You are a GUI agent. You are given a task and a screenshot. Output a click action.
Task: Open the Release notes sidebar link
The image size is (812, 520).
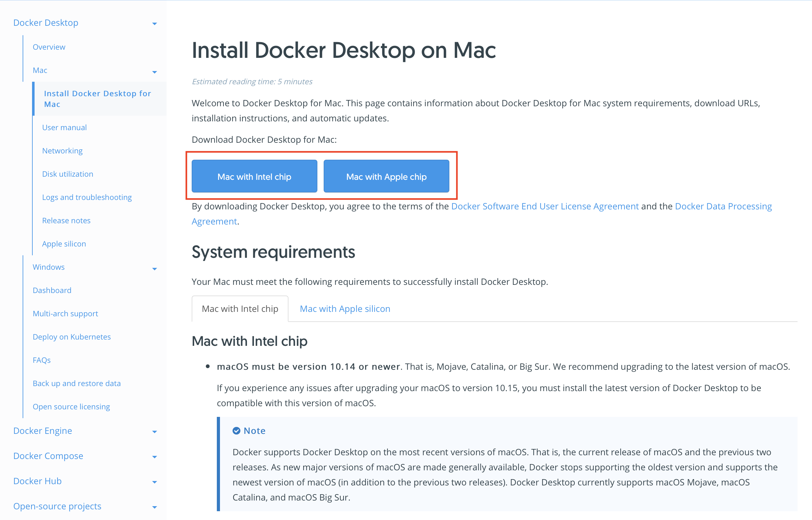pos(66,220)
